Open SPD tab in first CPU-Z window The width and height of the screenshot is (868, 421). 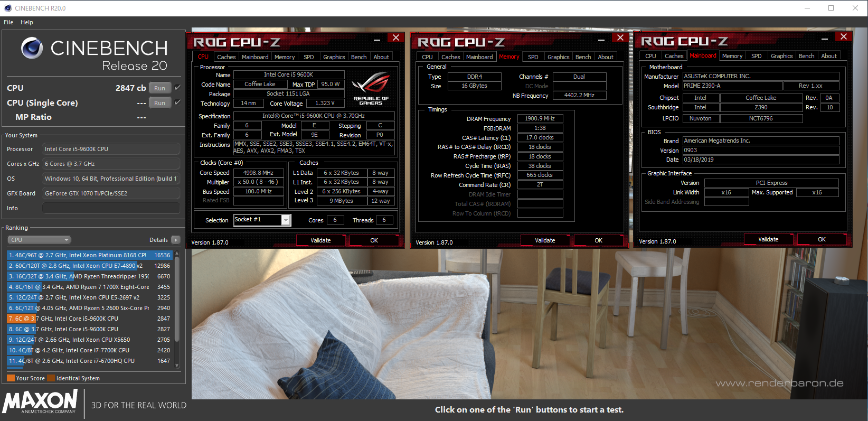click(x=309, y=57)
